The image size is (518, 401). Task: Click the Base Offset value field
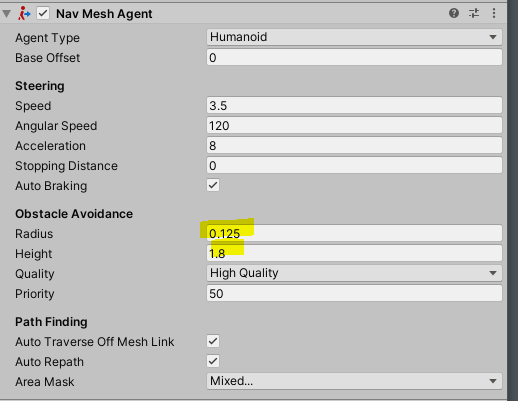[x=354, y=58]
